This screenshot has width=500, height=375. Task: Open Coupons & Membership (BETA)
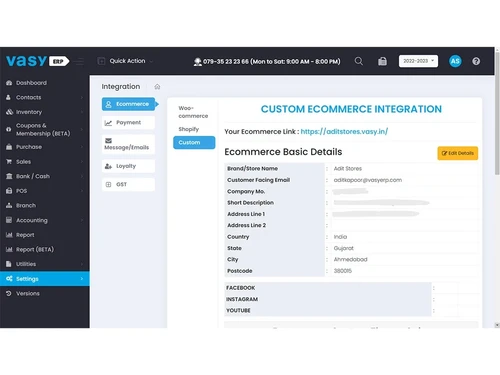pos(43,129)
